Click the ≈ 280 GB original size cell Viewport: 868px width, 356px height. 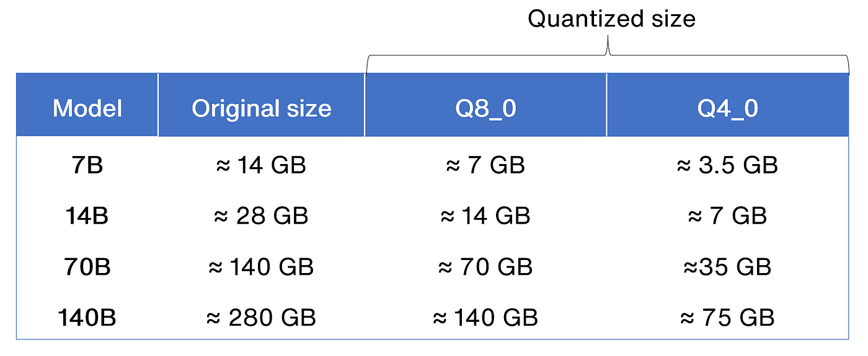click(x=261, y=318)
